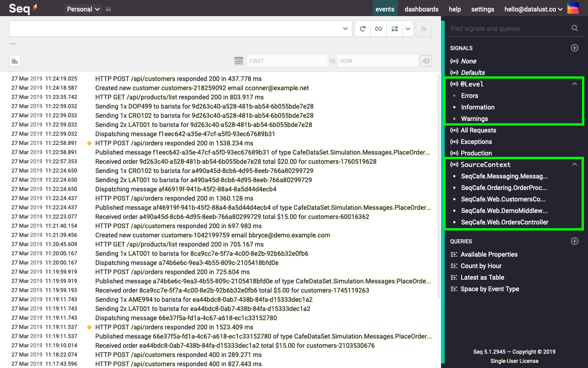Run the Count by Hour query

pyautogui.click(x=481, y=266)
